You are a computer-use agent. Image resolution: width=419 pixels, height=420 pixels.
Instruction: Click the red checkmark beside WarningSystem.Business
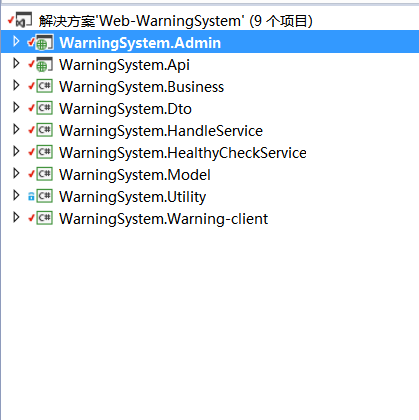(31, 86)
